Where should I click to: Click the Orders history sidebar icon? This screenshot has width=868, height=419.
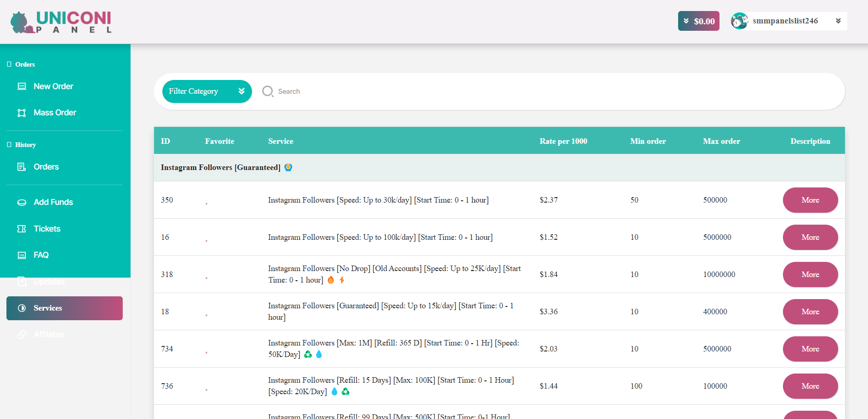[22, 167]
